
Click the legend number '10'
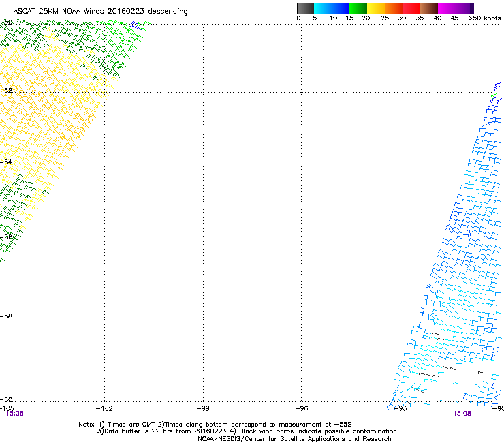point(333,18)
